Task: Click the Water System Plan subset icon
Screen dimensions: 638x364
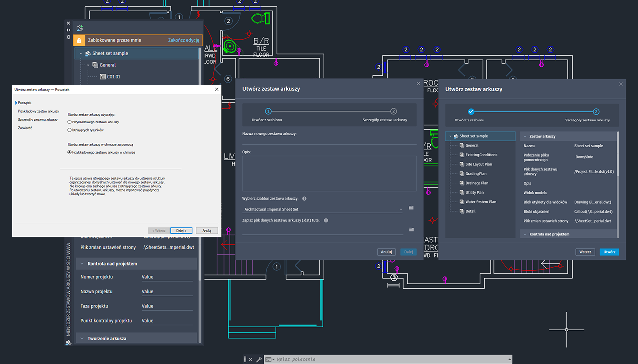Action: pyautogui.click(x=462, y=201)
